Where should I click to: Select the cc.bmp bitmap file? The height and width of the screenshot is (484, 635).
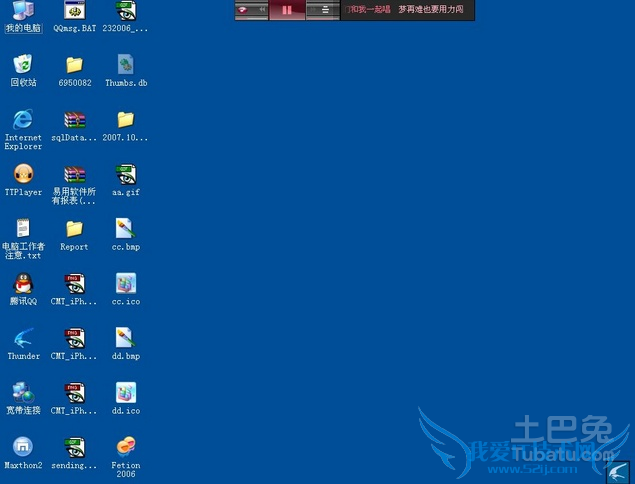point(126,235)
